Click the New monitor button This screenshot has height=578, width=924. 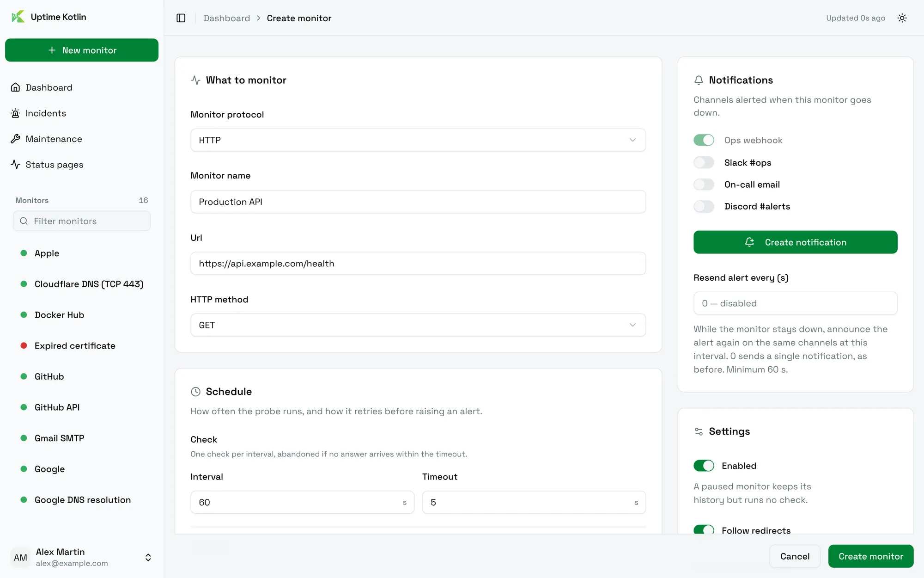pyautogui.click(x=82, y=50)
